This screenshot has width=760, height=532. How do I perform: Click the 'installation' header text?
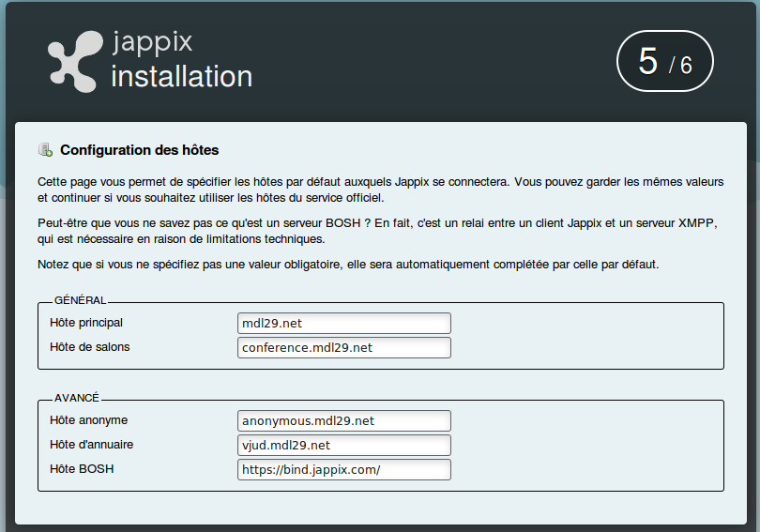click(x=182, y=76)
